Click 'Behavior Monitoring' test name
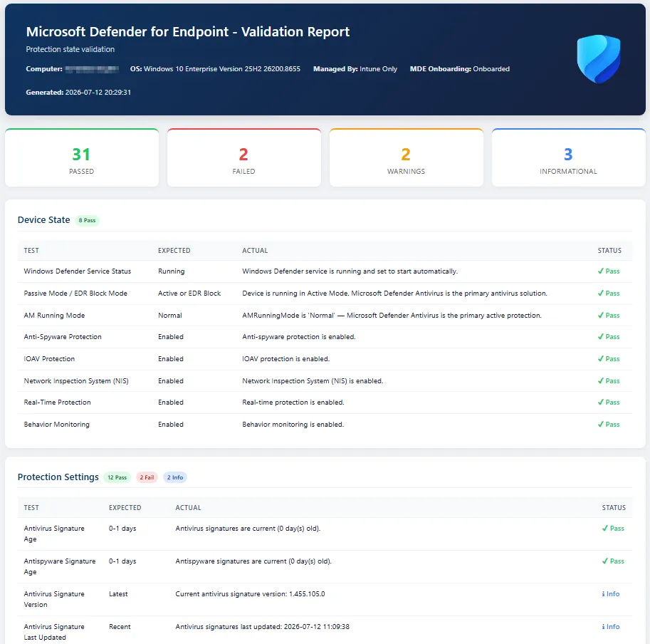Screen dimensions: 650x644 tap(56, 424)
